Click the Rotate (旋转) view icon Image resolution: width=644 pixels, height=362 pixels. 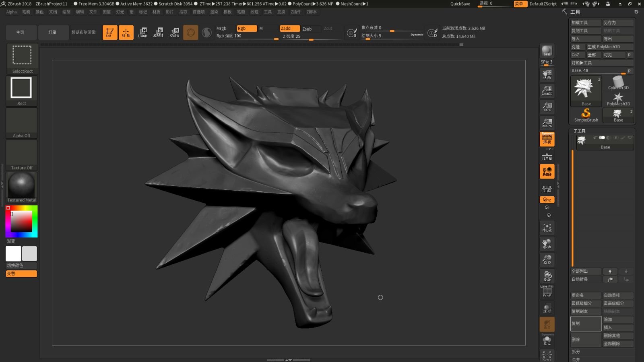pos(547,276)
